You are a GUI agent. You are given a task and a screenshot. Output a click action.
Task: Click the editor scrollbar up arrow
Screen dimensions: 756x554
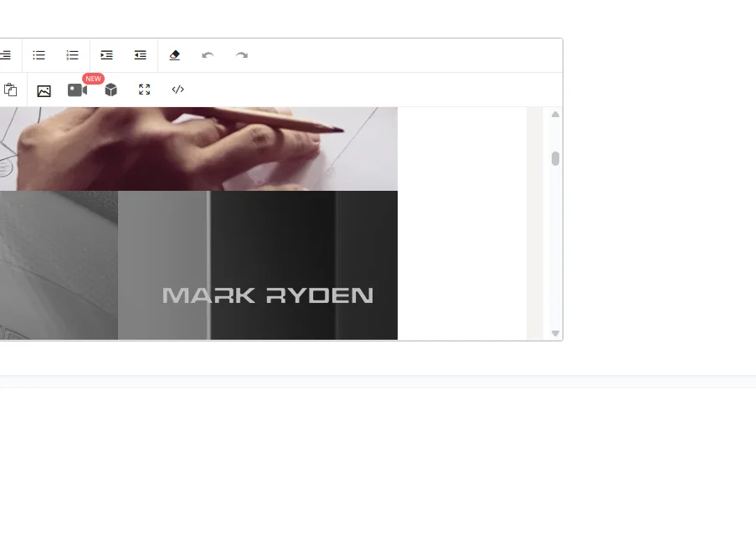(x=555, y=115)
